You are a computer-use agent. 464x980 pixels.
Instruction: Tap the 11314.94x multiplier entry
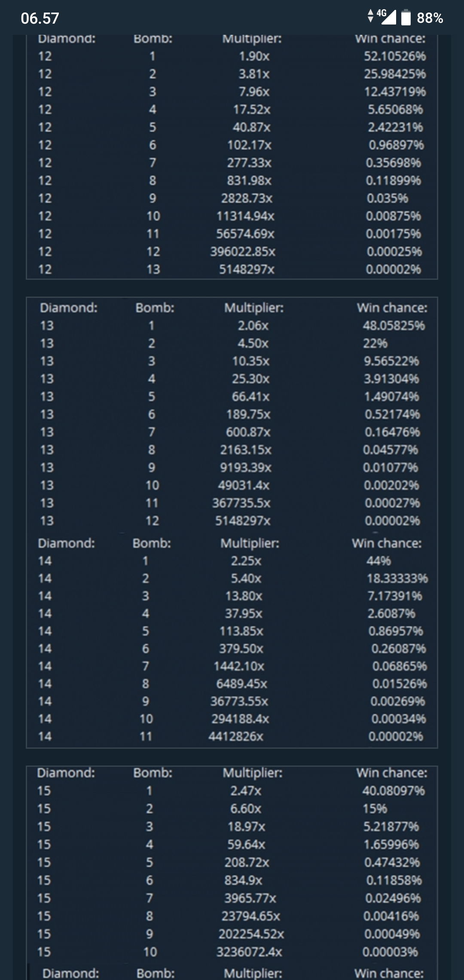[245, 216]
